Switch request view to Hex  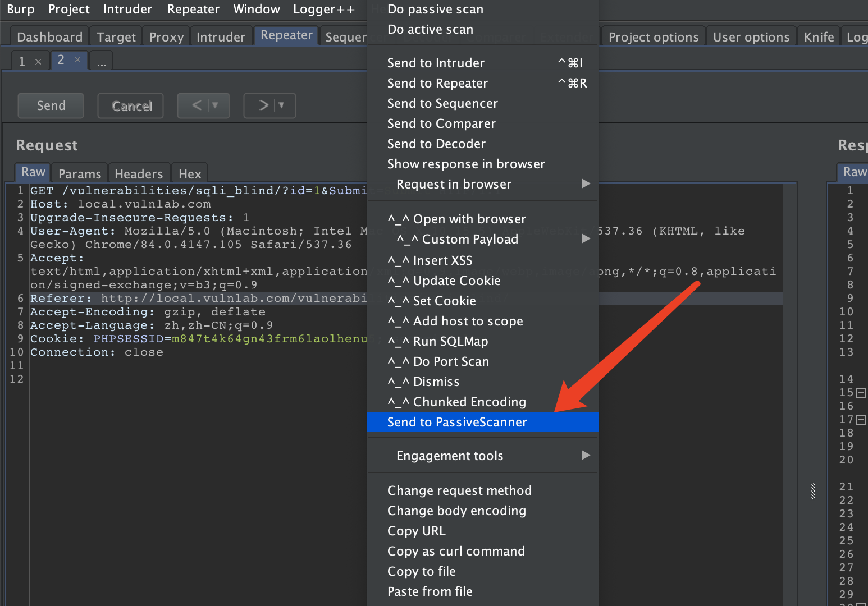pos(190,174)
